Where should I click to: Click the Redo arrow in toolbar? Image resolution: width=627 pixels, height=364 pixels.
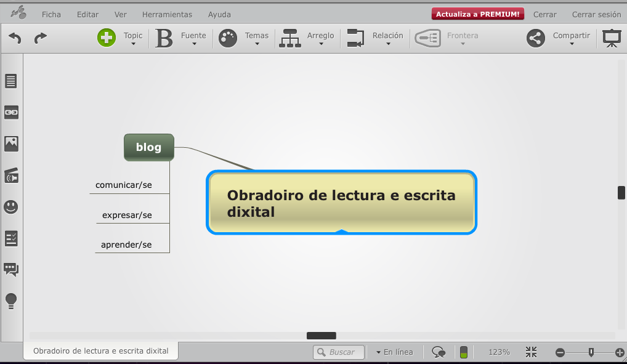[x=41, y=38]
